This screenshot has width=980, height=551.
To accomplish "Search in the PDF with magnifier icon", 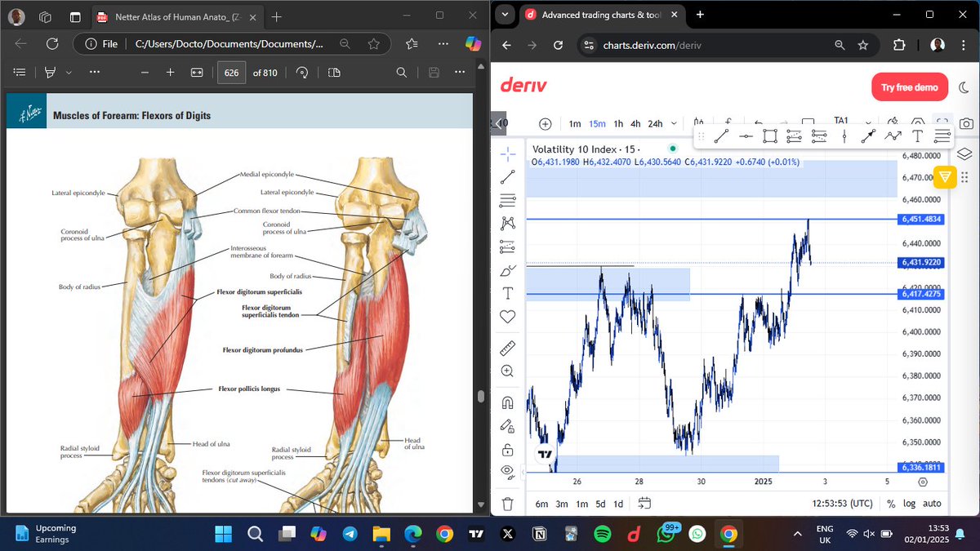I will pos(401,73).
